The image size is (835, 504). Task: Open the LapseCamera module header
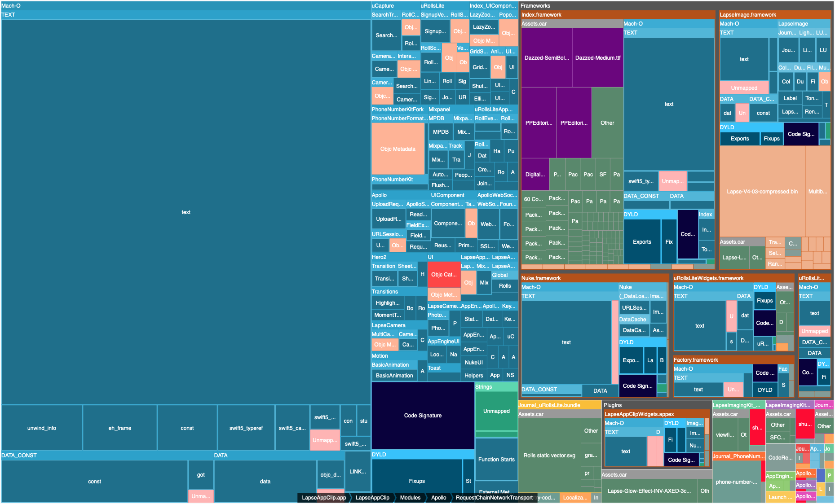tap(398, 325)
